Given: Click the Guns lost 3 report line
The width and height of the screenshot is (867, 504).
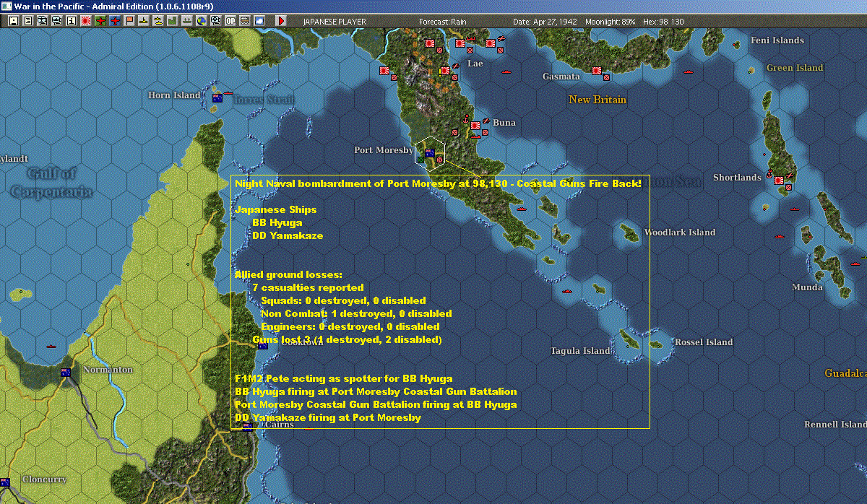Looking at the screenshot, I should 347,339.
